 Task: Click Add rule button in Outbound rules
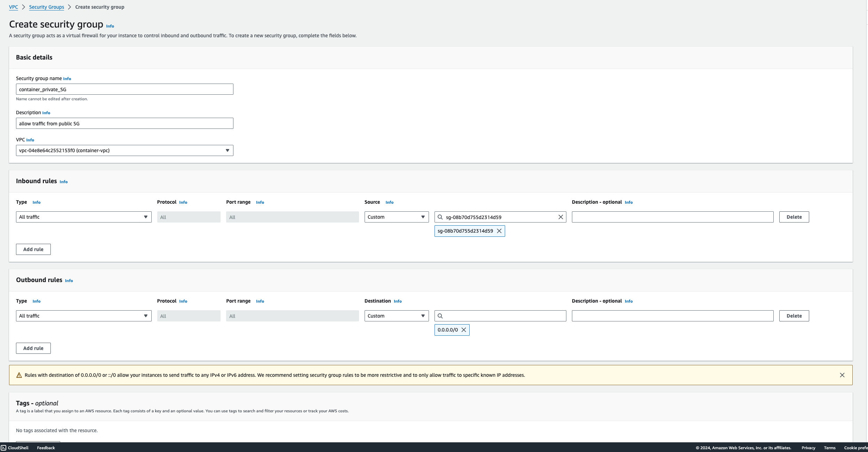(33, 348)
